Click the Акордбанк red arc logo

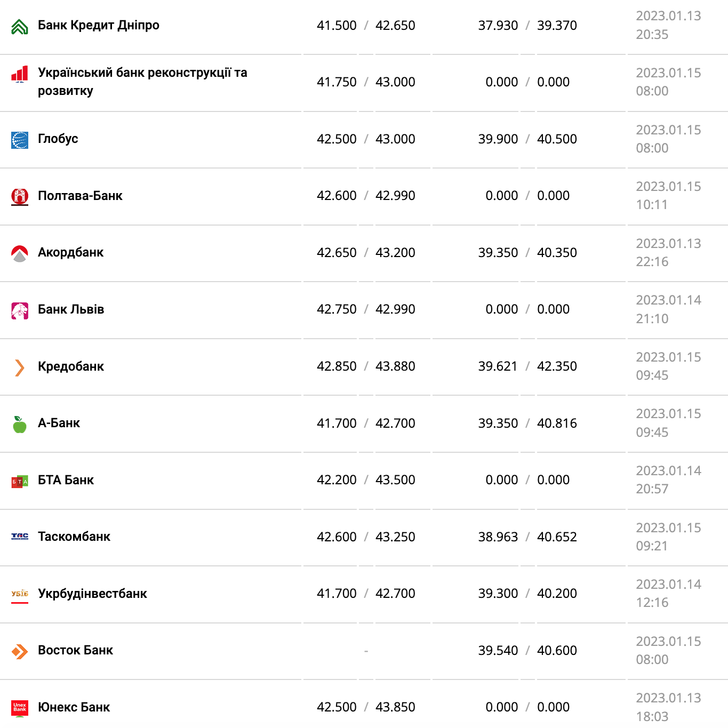tap(20, 254)
